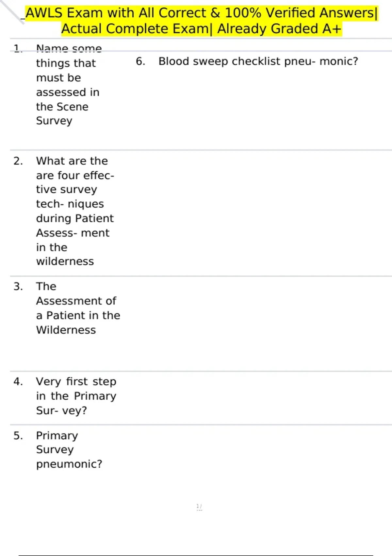The height and width of the screenshot is (556, 392).
Task: Click question 4 Very first step text
Action: [x=76, y=396]
